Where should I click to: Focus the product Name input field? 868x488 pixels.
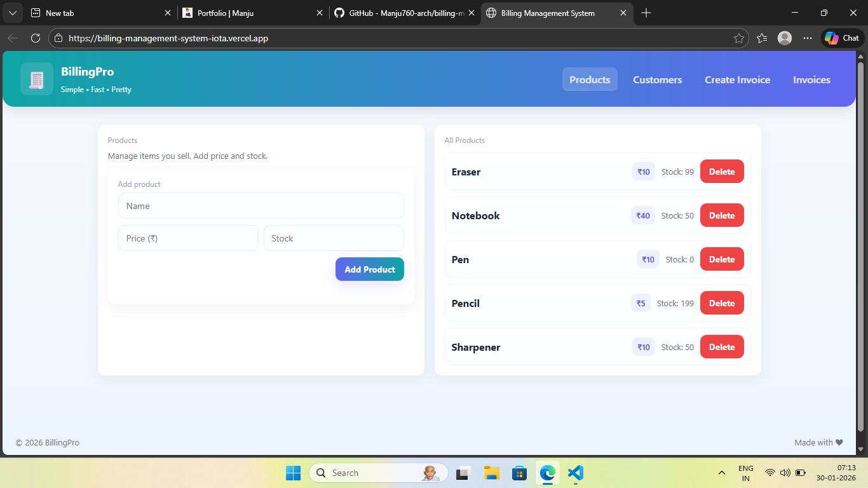point(261,206)
